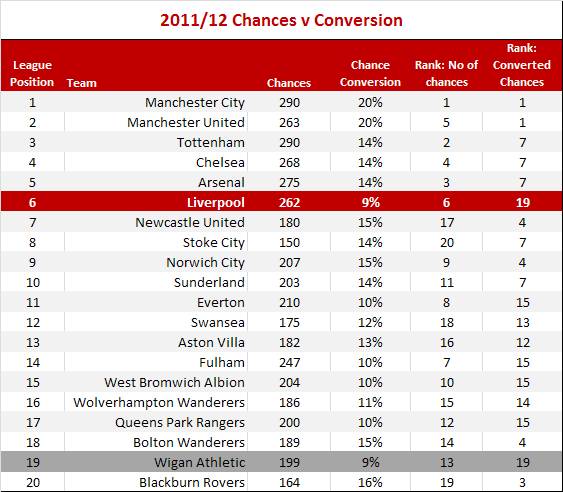
Task: Select Fulham's 247 chances cell
Action: point(289,362)
